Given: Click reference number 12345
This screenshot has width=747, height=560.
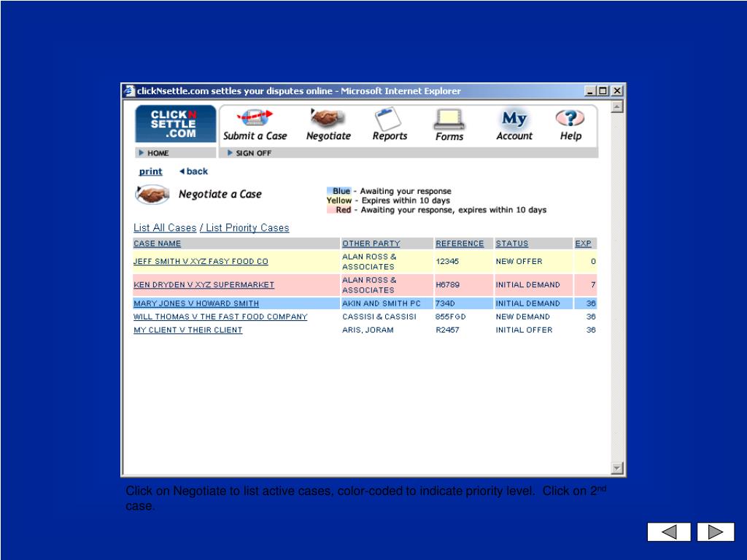Looking at the screenshot, I should (x=447, y=262).
